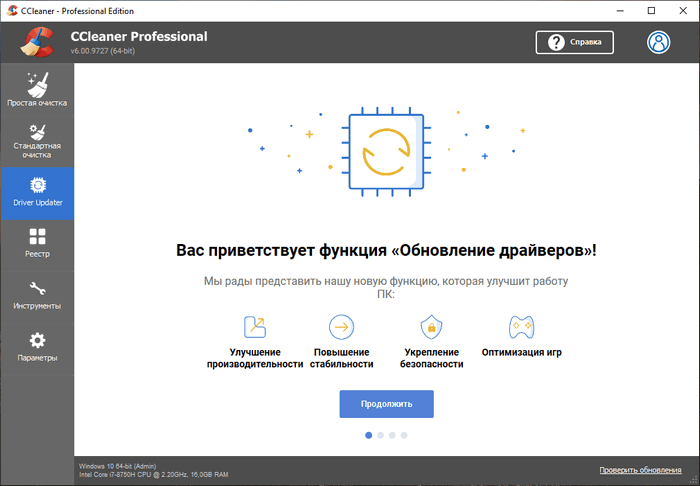Go to third onboarding page dot

point(392,435)
